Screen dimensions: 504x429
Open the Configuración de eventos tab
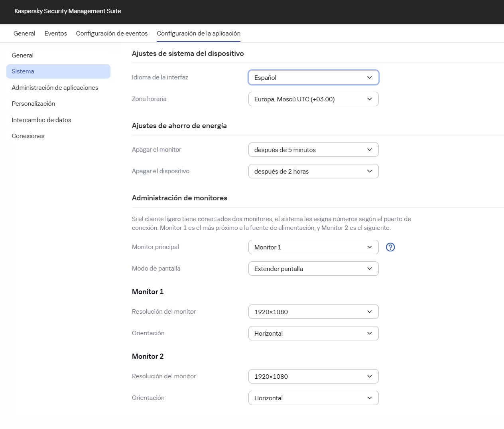coord(112,33)
